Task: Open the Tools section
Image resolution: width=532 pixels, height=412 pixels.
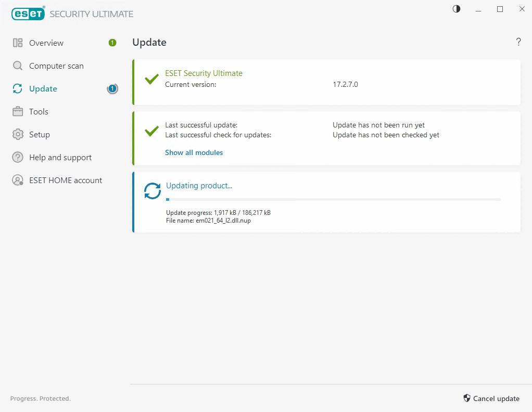Action: [x=39, y=111]
